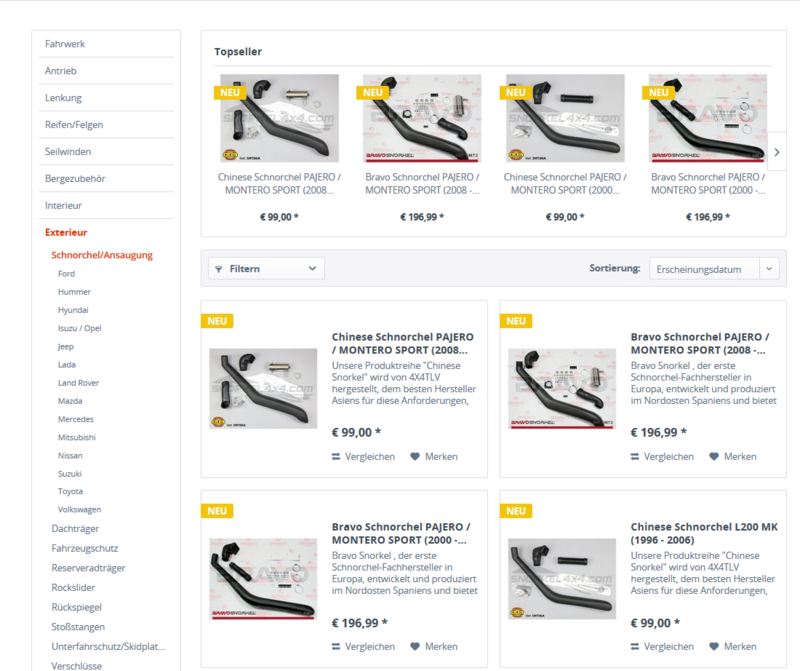Open the Sortierung Erscheinungsdatum dropdown
The height and width of the screenshot is (671, 800).
coord(714,269)
